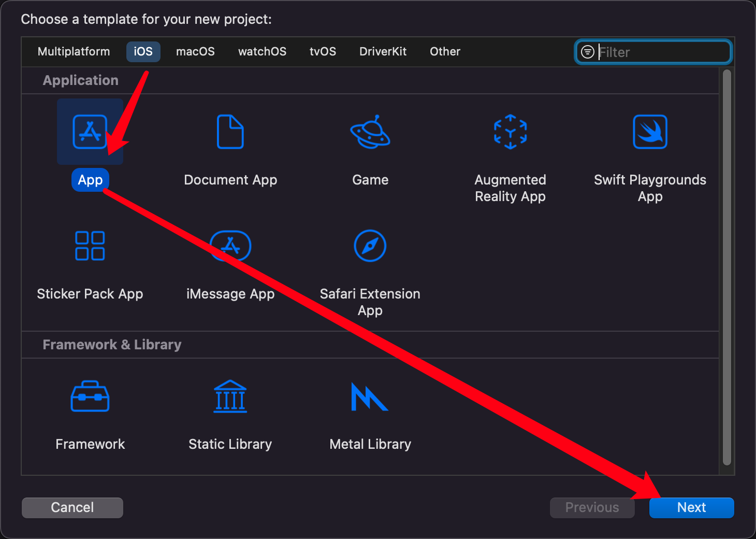This screenshot has width=756, height=539.
Task: Click the 'Document App' label text
Action: point(230,180)
